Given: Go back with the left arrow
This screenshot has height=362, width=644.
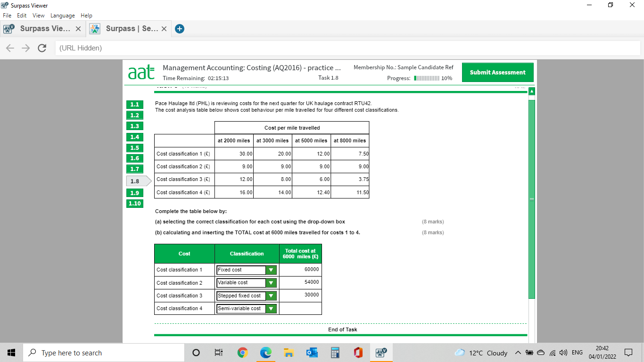Looking at the screenshot, I should coord(10,48).
